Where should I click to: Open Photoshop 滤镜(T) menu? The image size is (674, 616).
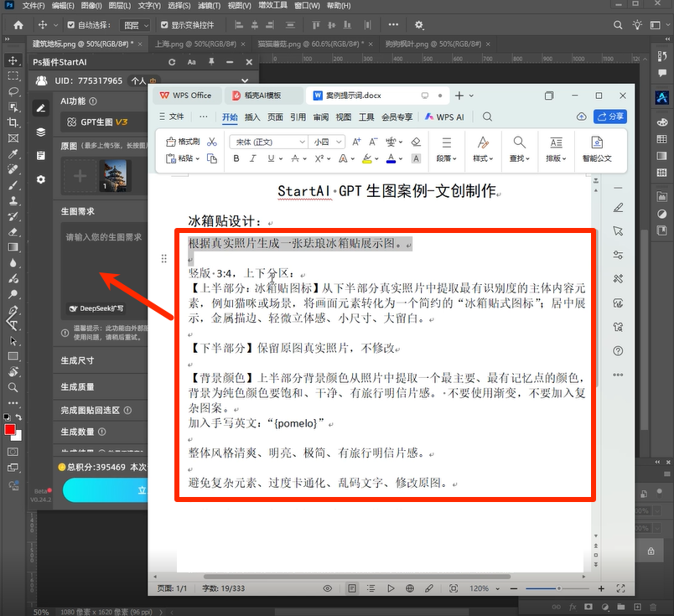coord(209,6)
